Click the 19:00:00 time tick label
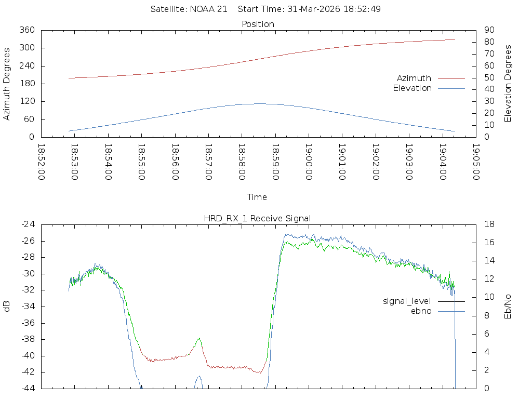 (x=309, y=162)
